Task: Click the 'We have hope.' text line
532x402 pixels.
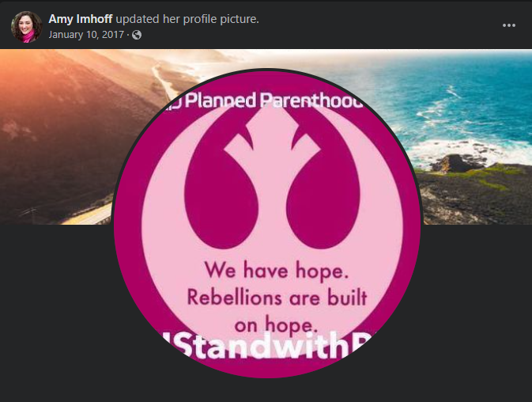Action: pyautogui.click(x=277, y=271)
